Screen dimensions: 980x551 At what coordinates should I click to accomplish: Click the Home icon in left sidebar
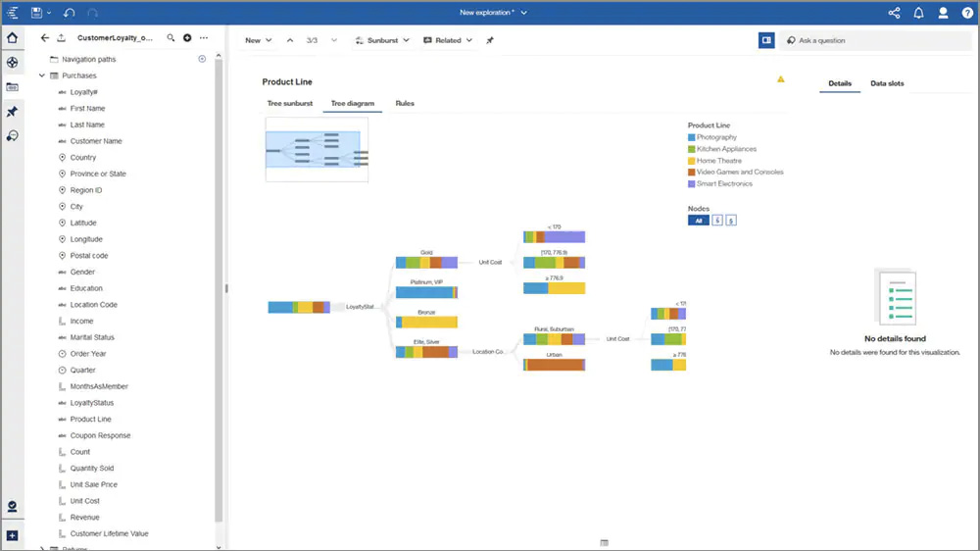(x=12, y=38)
